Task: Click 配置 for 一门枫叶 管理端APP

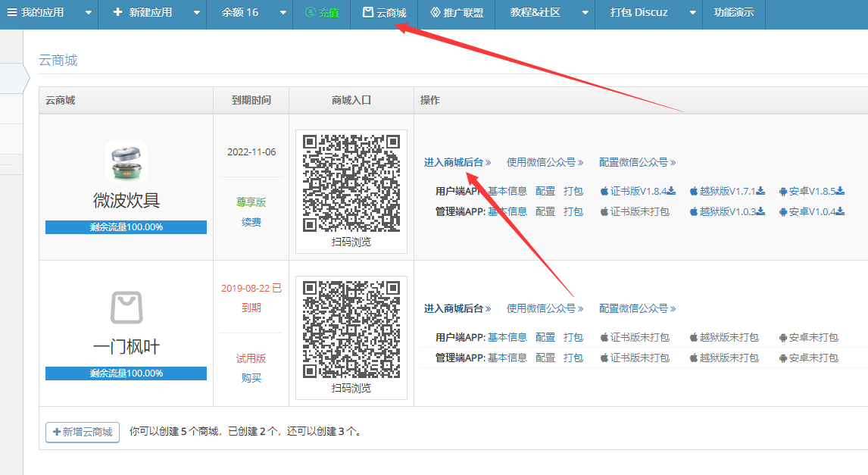Action: [545, 358]
